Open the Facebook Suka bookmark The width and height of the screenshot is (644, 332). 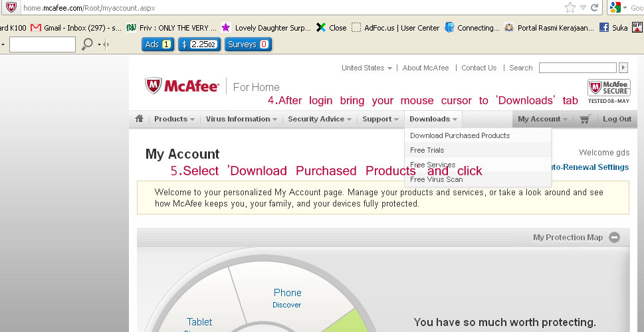tap(613, 28)
